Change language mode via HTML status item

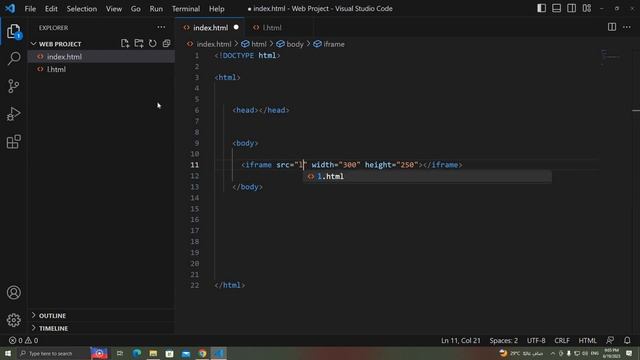587,340
